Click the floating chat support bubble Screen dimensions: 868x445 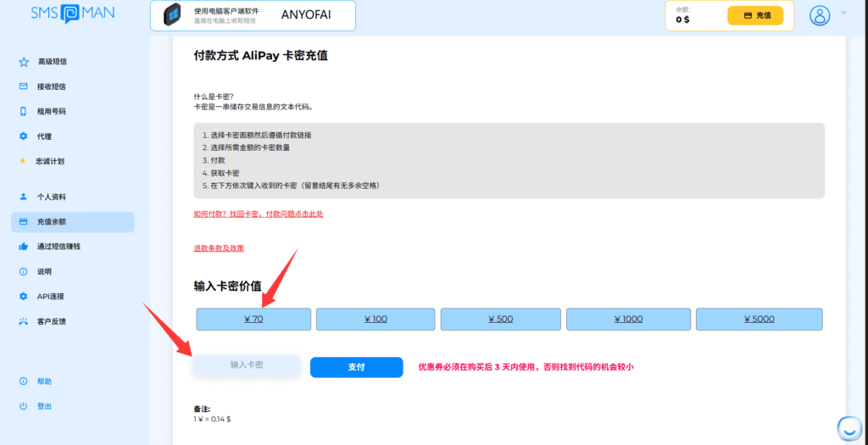tap(847, 426)
